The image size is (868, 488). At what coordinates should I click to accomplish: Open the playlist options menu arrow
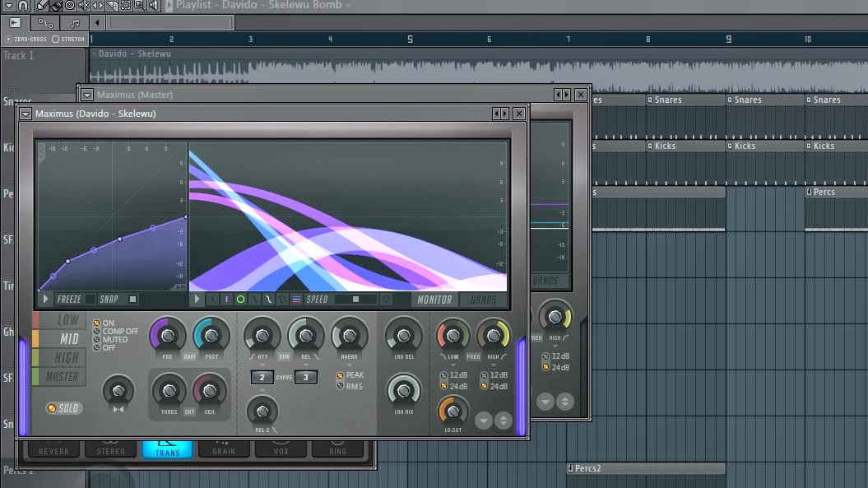point(9,5)
